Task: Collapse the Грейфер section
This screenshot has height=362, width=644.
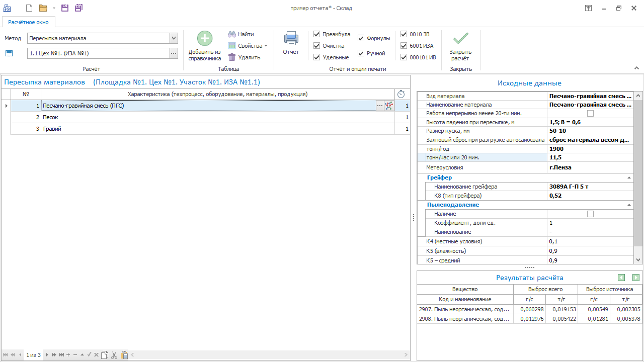Action: (629, 177)
